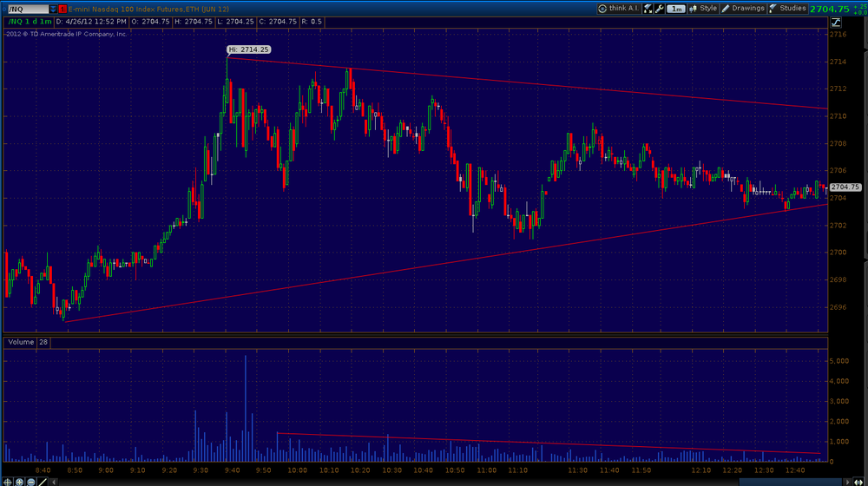Image resolution: width=868 pixels, height=486 pixels.
Task: Select the trendline drawing tool
Action: [43, 482]
